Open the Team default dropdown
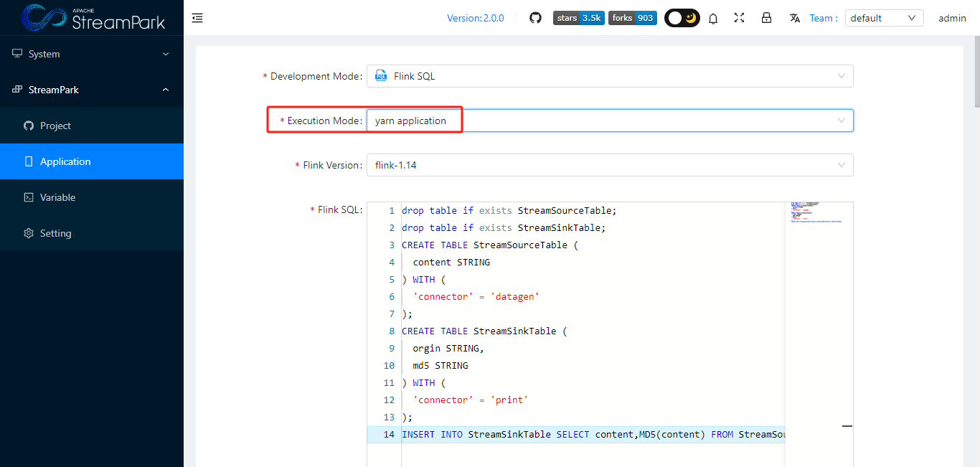This screenshot has height=467, width=980. coord(884,17)
